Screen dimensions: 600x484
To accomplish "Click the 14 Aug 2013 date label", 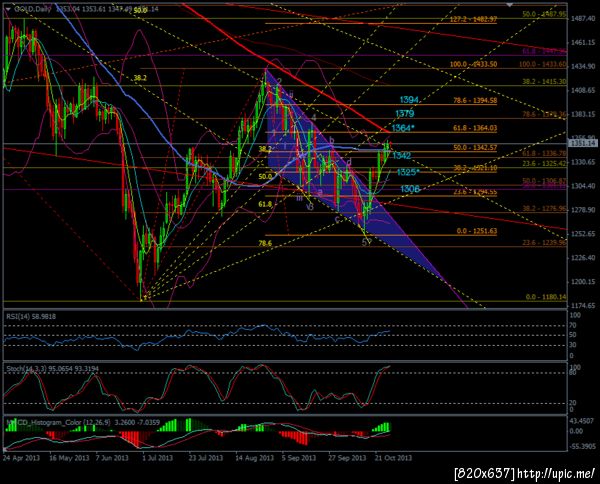I will click(x=254, y=458).
